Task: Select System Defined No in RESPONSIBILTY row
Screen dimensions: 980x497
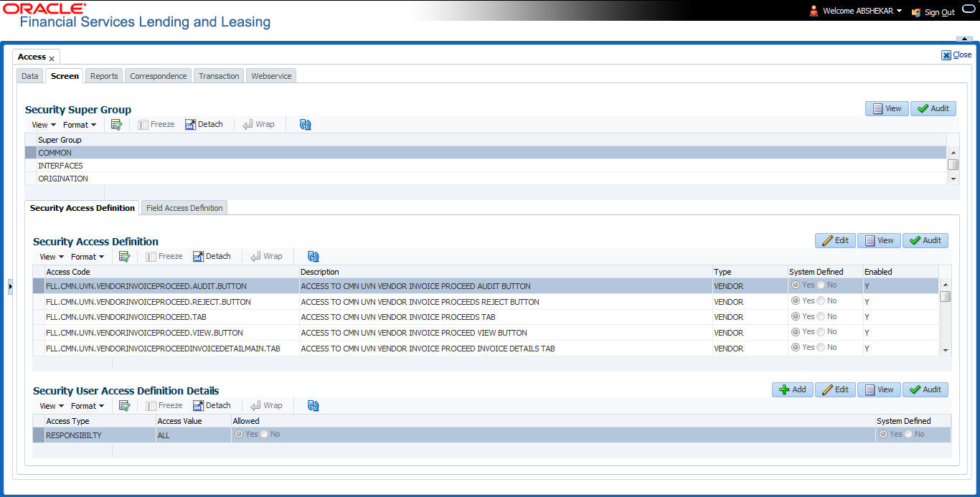Action: tap(908, 435)
